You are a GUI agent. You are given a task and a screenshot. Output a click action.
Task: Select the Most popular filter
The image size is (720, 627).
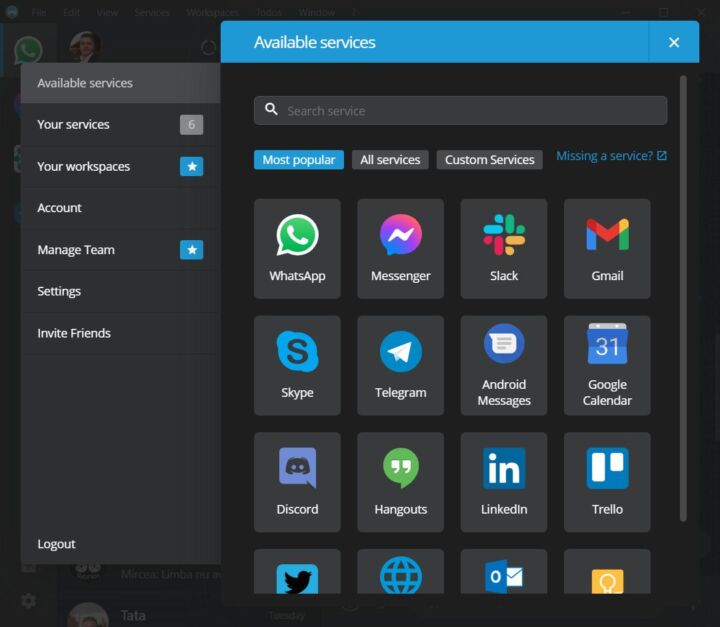299,160
